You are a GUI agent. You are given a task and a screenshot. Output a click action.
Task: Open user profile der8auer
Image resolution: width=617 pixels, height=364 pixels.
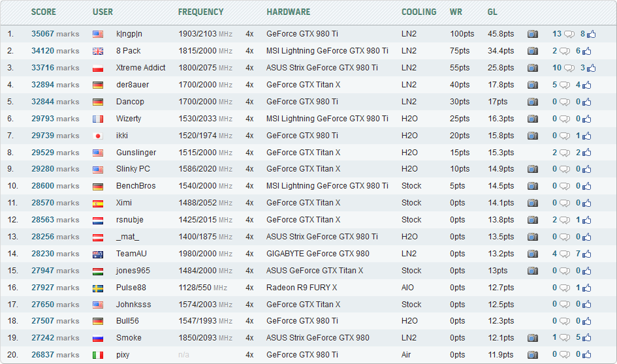133,85
